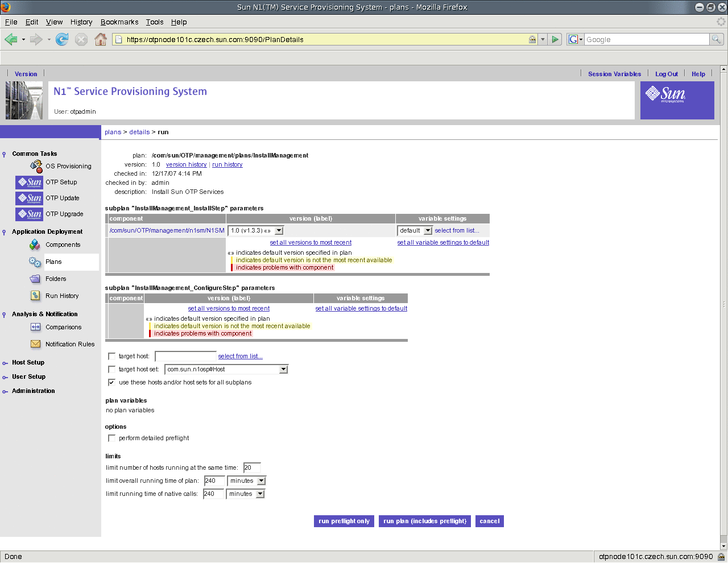
Task: Open the target host set dropdown
Action: pos(226,369)
